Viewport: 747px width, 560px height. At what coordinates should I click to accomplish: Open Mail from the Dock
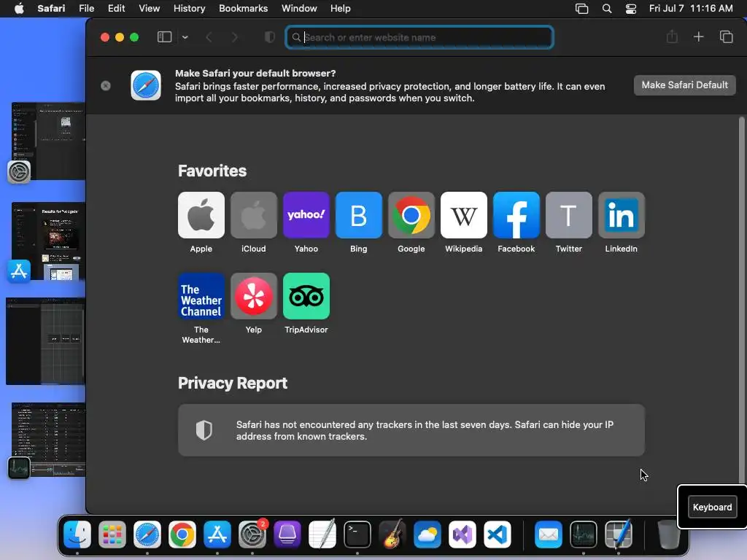point(549,534)
